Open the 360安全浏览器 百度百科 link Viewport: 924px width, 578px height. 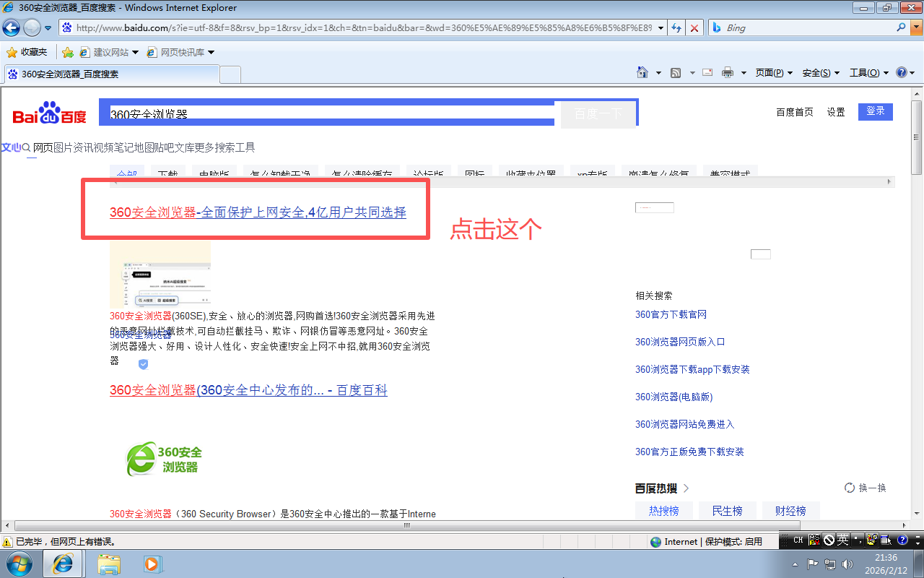[248, 390]
